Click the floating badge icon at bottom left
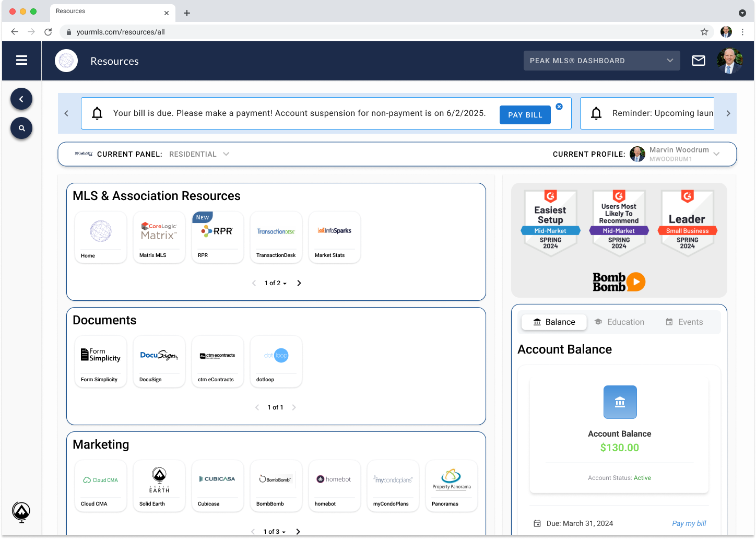Viewport: 756px width, 539px height. coord(21,512)
